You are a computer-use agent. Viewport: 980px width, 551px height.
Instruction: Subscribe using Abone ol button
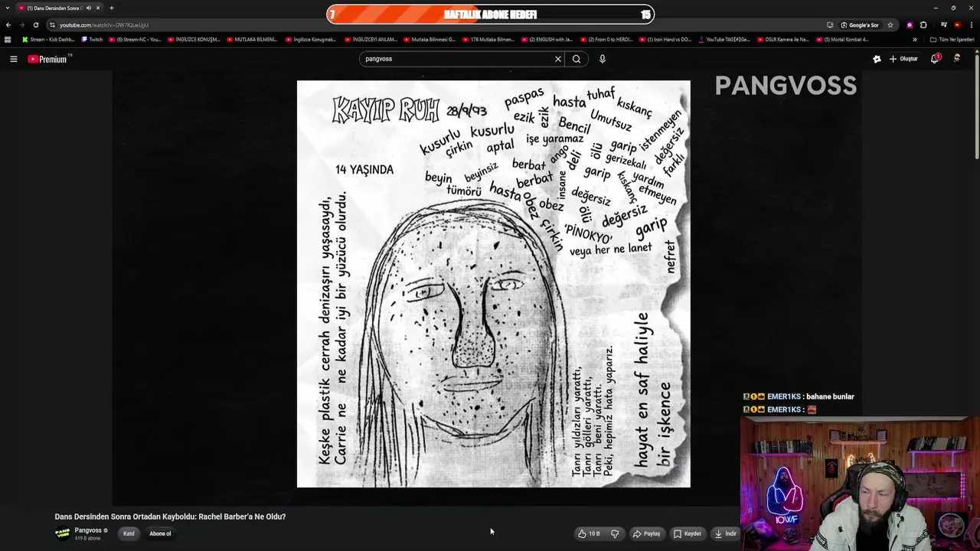tap(160, 533)
